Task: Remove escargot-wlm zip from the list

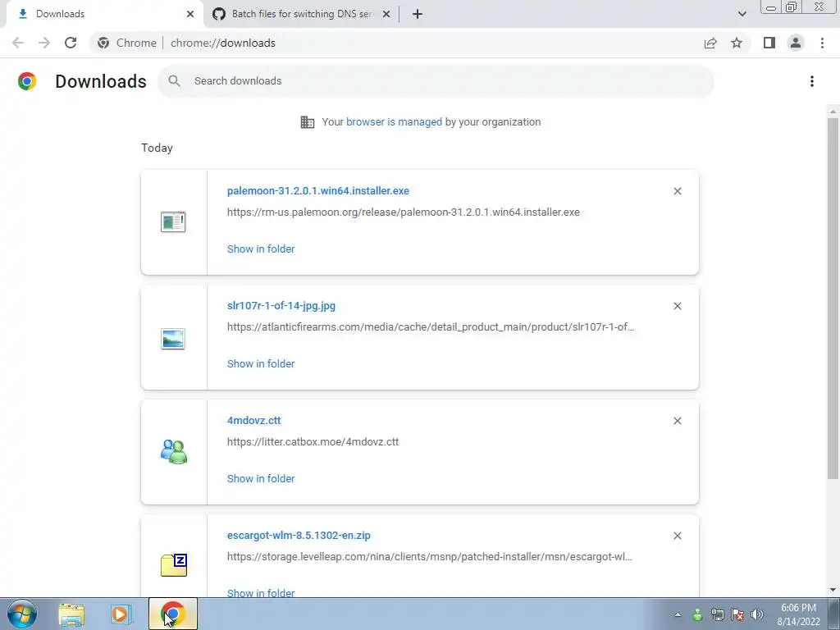Action: click(677, 536)
